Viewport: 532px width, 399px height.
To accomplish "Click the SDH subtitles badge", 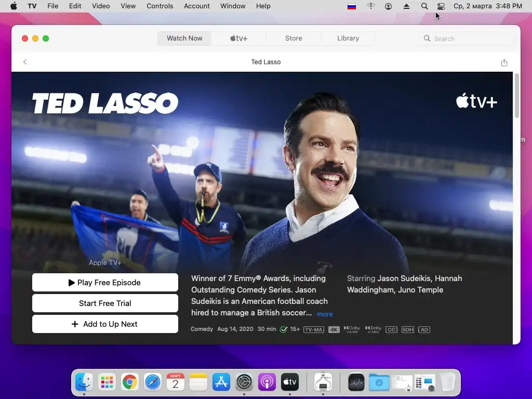I will click(407, 330).
